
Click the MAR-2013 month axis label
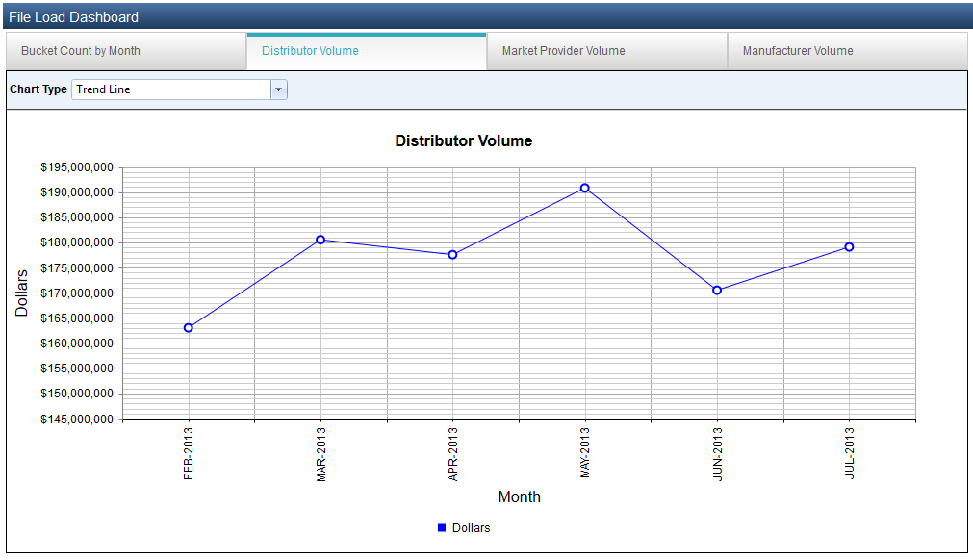[x=320, y=454]
